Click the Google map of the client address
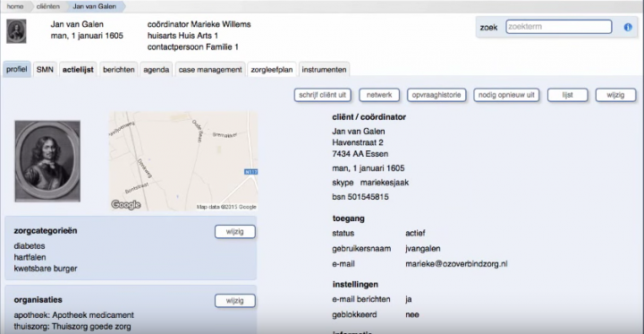The width and height of the screenshot is (644, 334). pos(183,161)
